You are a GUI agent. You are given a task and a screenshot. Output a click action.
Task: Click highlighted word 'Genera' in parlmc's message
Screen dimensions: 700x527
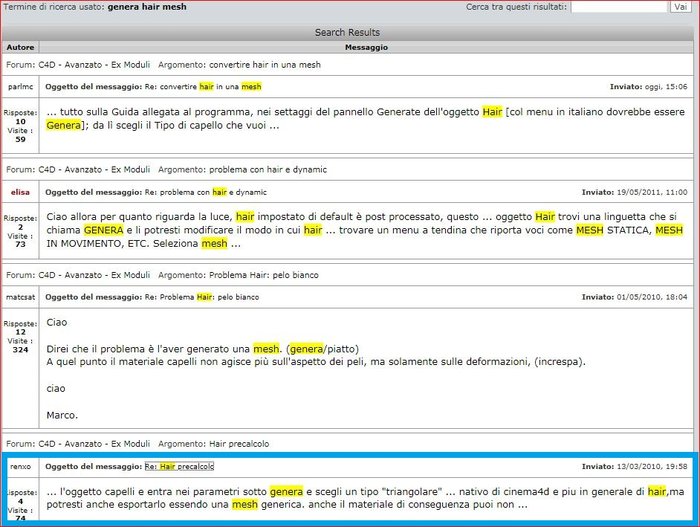(63, 125)
